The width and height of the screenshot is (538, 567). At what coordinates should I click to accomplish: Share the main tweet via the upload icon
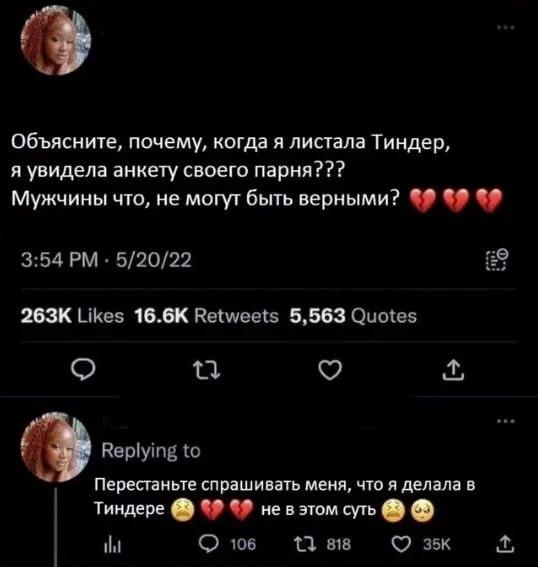(453, 371)
